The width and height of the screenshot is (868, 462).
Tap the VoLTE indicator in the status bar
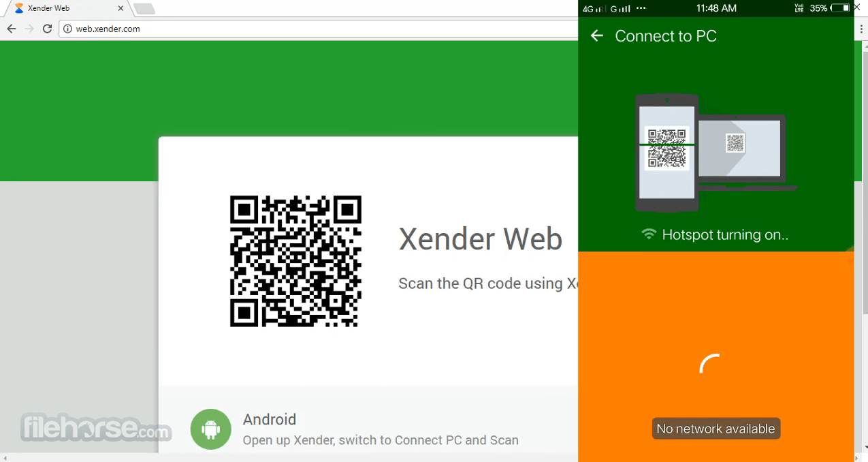[x=799, y=8]
